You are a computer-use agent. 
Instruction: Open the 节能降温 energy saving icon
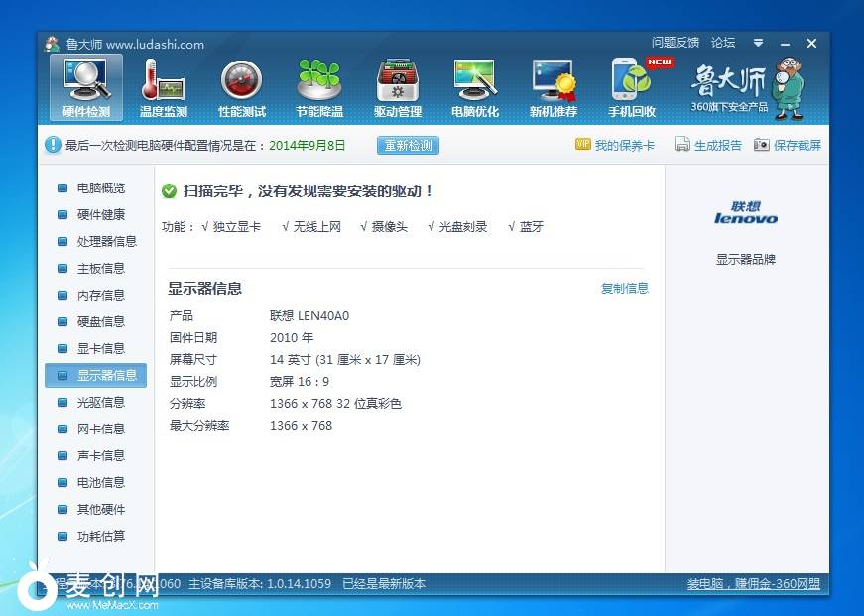pos(319,87)
